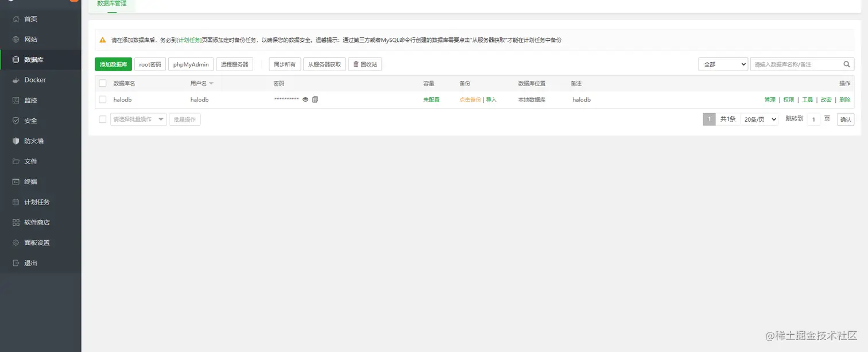The height and width of the screenshot is (352, 868).
Task: Click the home icon beside 首页
Action: coord(16,19)
